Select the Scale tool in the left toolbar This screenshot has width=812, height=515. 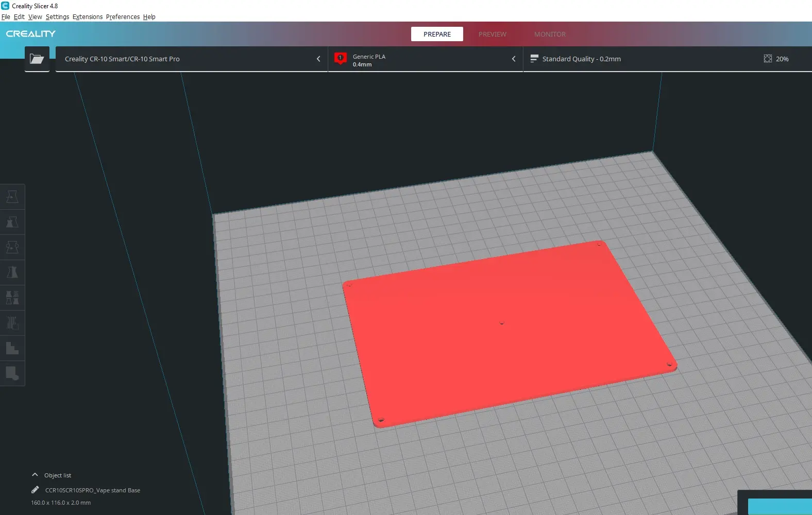tap(12, 222)
